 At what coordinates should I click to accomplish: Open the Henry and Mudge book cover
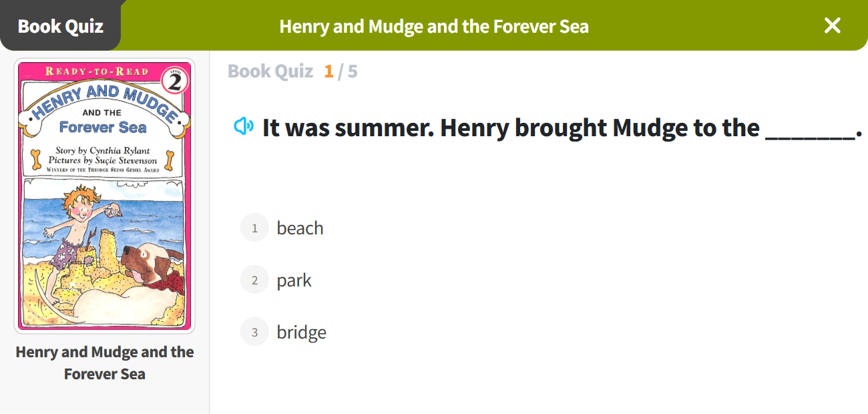[x=104, y=196]
